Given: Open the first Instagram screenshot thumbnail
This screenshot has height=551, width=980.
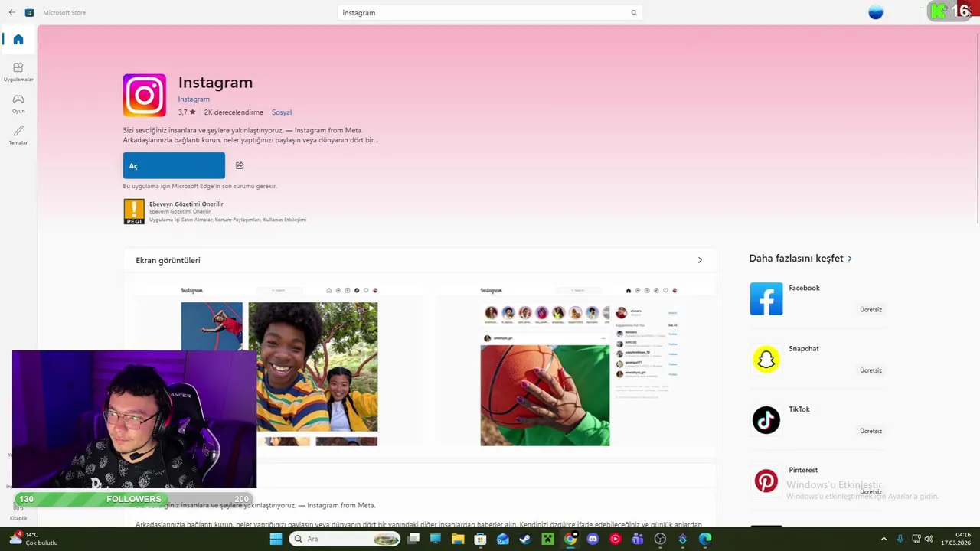Looking at the screenshot, I should click(x=279, y=366).
